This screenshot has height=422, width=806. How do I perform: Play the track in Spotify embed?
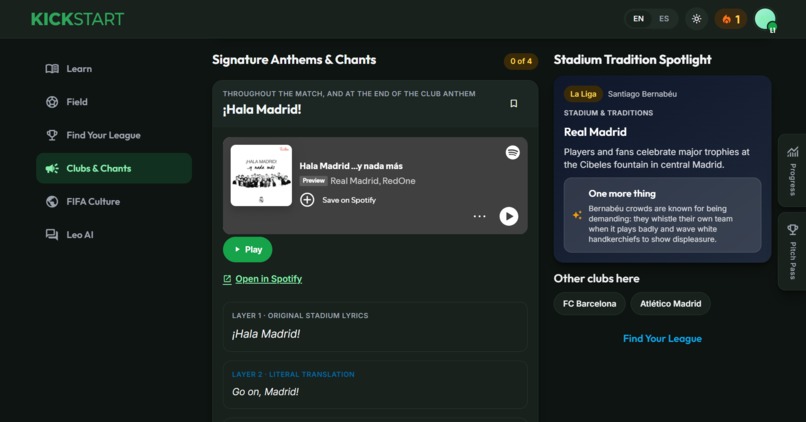click(x=508, y=216)
